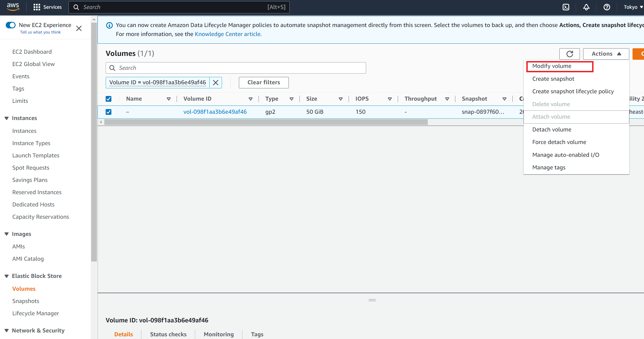This screenshot has height=339, width=644.
Task: Refresh the volumes list
Action: (x=569, y=54)
